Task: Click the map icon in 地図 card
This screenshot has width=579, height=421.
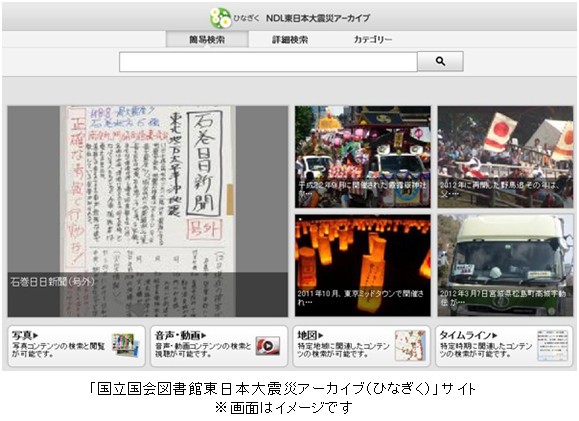Action: (410, 346)
